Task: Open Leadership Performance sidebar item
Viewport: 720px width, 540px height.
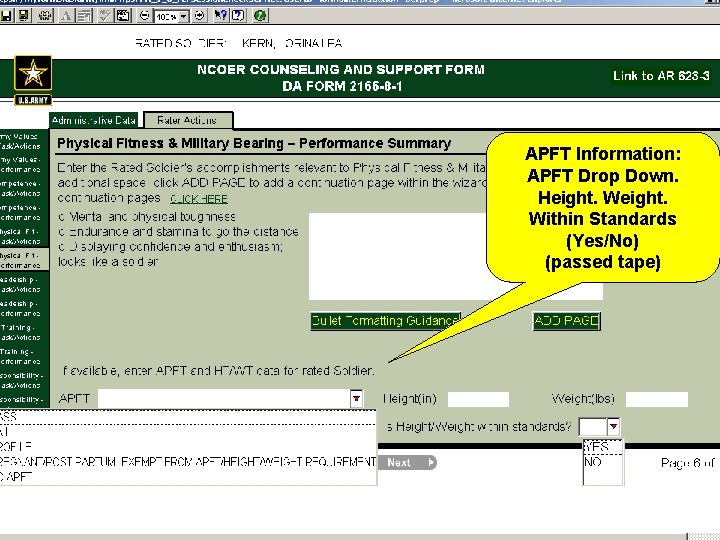Action: click(x=21, y=308)
